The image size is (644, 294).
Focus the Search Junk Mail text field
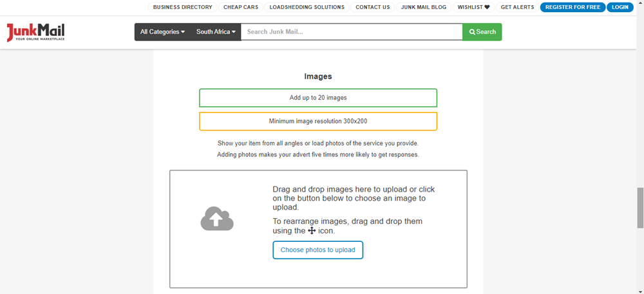[x=351, y=32]
